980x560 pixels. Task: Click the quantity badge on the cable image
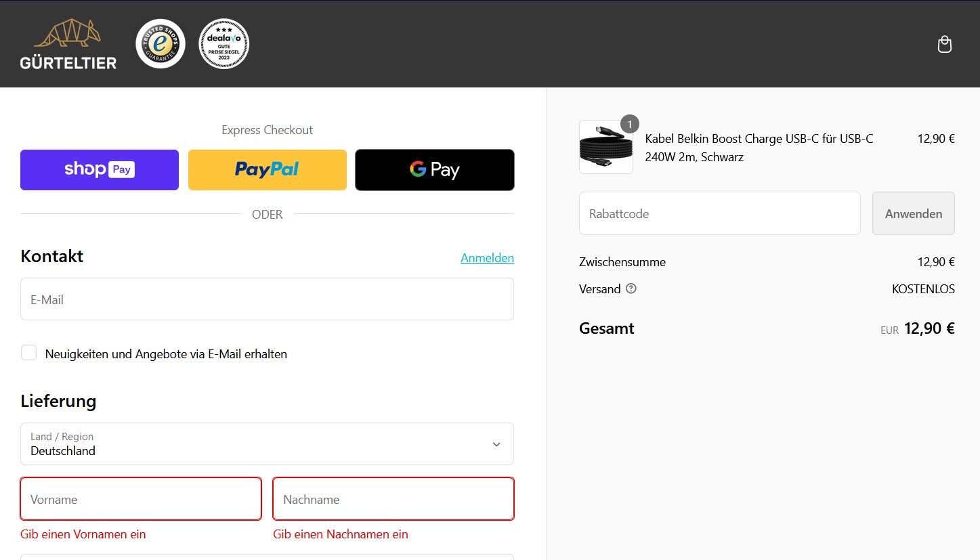(630, 125)
